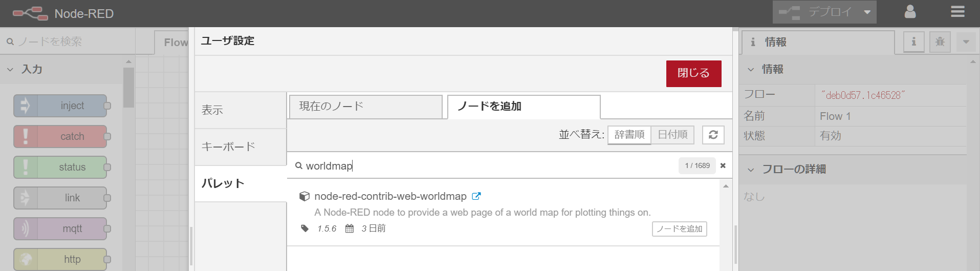This screenshot has height=271, width=980.
Task: Click the magnifier icon in palette search
Action: point(10,42)
